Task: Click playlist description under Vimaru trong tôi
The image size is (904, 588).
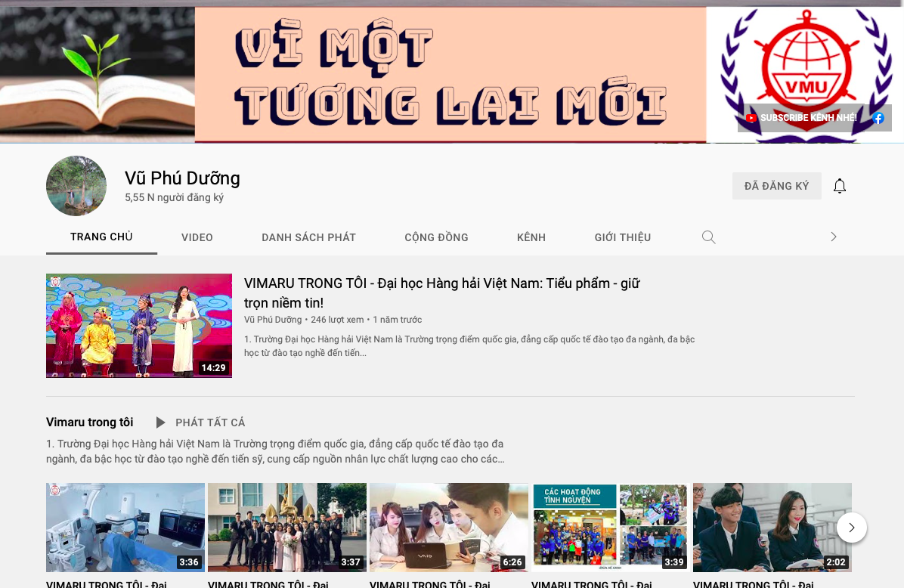Action: [276, 451]
